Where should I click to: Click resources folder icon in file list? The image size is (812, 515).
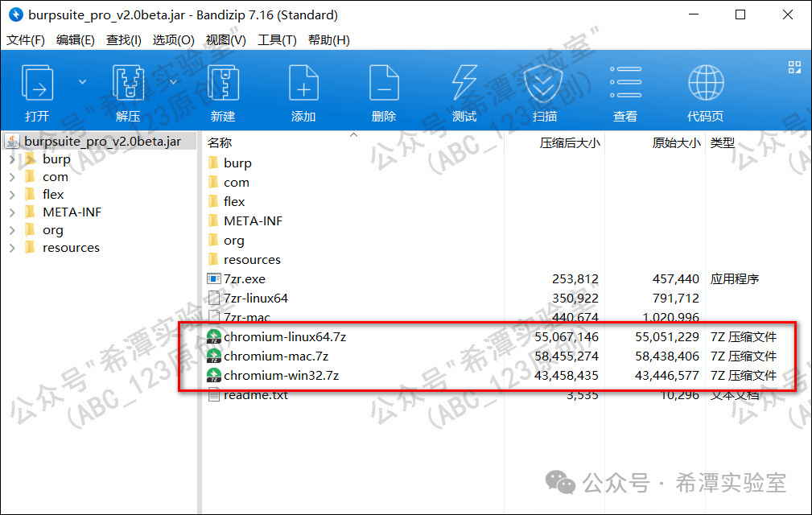(213, 259)
